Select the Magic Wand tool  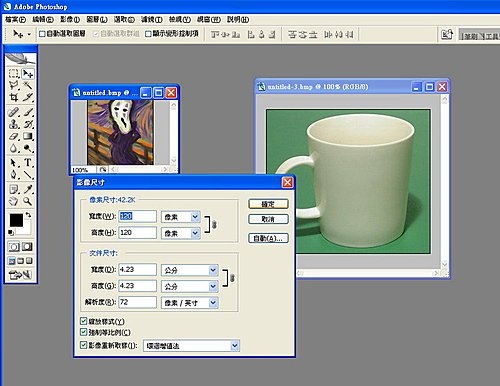28,85
